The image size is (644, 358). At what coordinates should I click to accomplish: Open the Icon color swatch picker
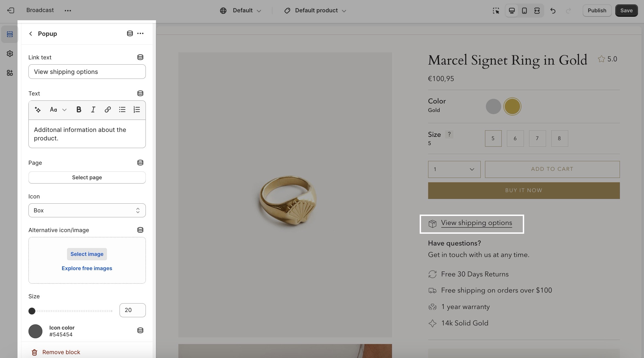click(36, 331)
